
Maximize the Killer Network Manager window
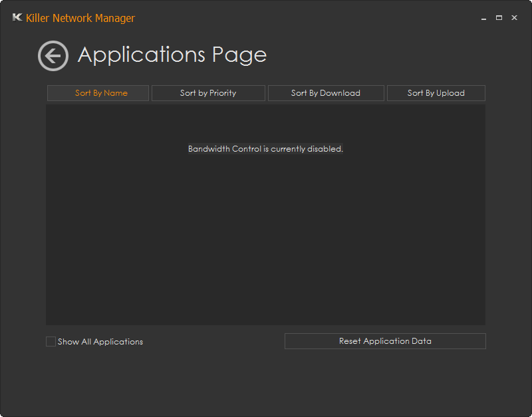point(499,18)
